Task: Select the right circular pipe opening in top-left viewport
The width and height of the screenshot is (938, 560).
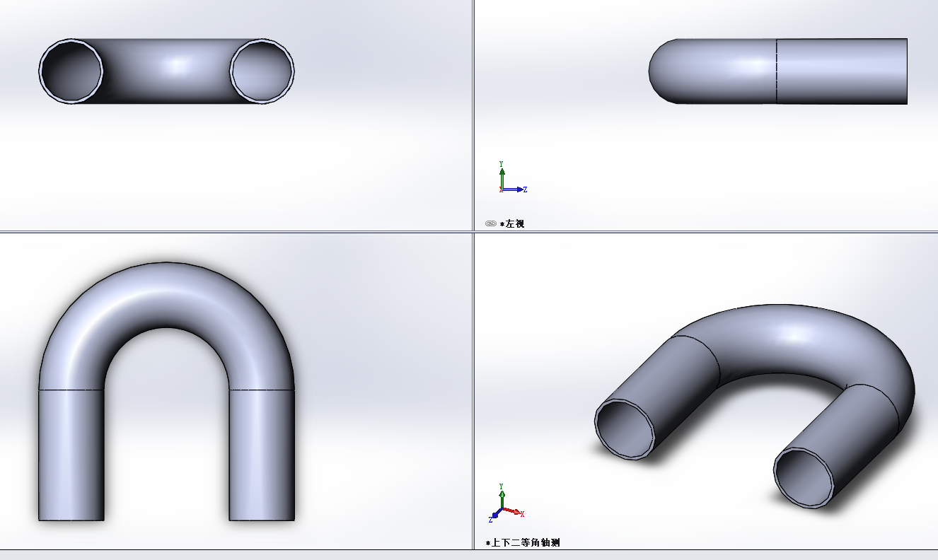Action: (262, 71)
